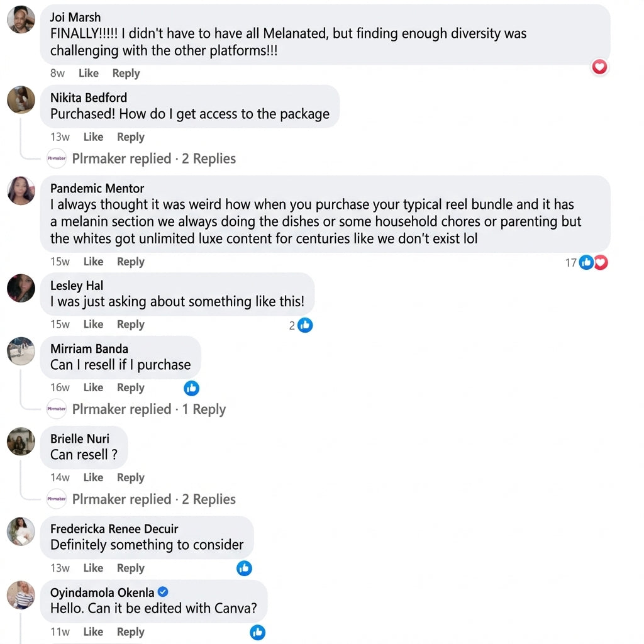Click Joi Marsh's profile avatar
Image resolution: width=644 pixels, height=644 pixels.
pos(21,19)
